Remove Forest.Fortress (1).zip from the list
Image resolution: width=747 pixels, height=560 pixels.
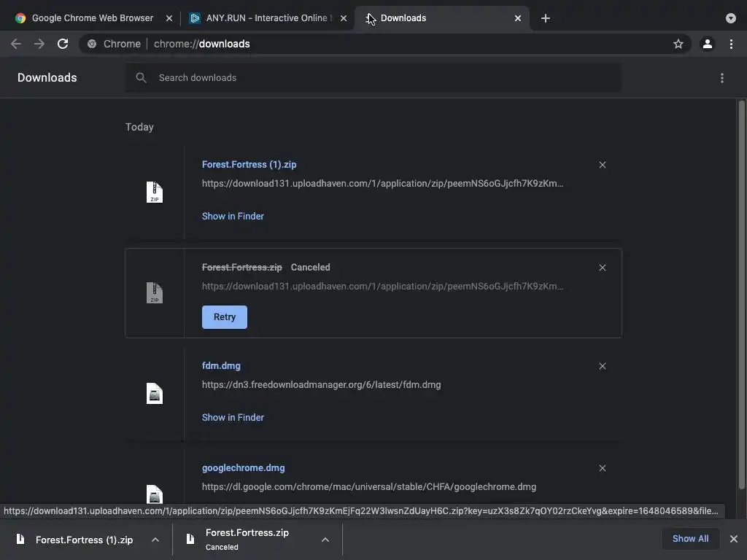pyautogui.click(x=603, y=165)
